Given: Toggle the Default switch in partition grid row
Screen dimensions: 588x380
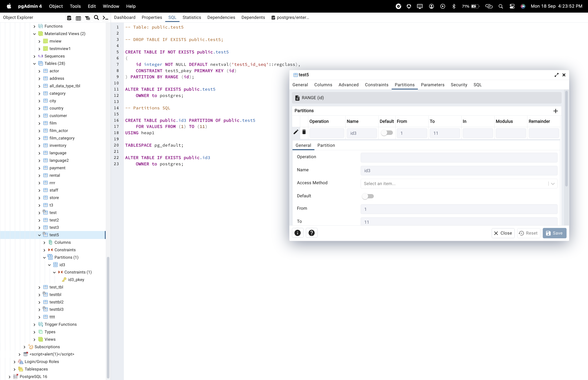Looking at the screenshot, I should [387, 133].
